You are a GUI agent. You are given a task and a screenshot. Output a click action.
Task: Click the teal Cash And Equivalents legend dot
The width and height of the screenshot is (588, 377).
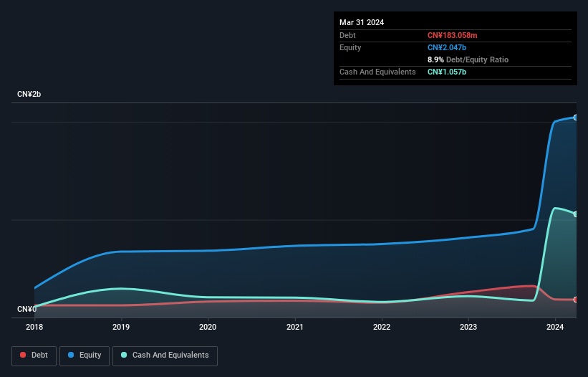pos(124,355)
